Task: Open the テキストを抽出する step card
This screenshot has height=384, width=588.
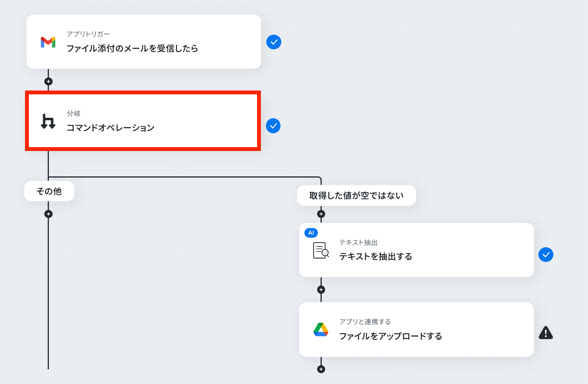Action: click(416, 250)
